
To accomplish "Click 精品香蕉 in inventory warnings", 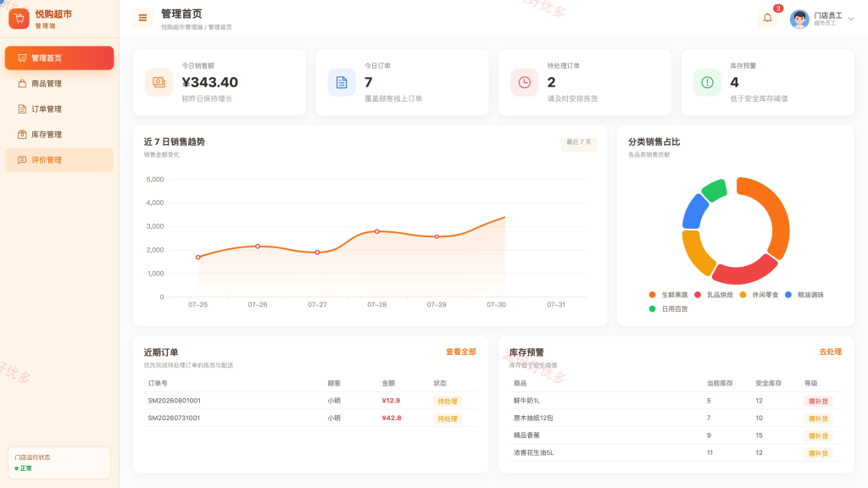I will [526, 435].
